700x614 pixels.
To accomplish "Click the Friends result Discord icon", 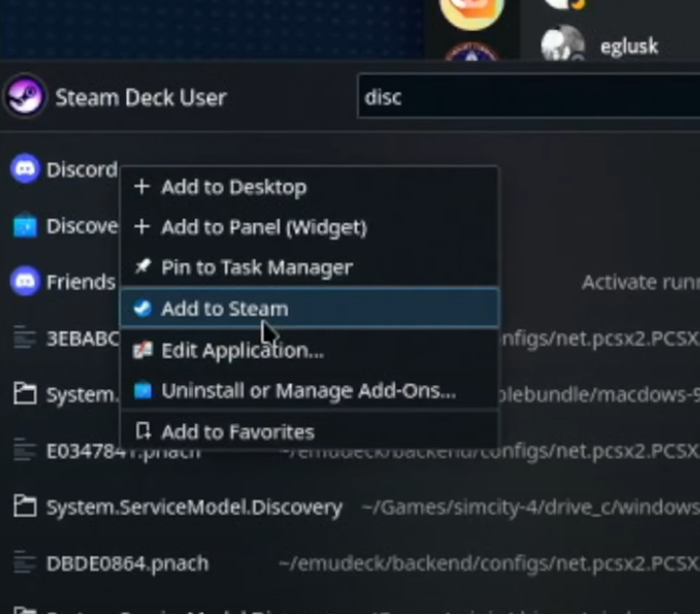I will [x=25, y=281].
